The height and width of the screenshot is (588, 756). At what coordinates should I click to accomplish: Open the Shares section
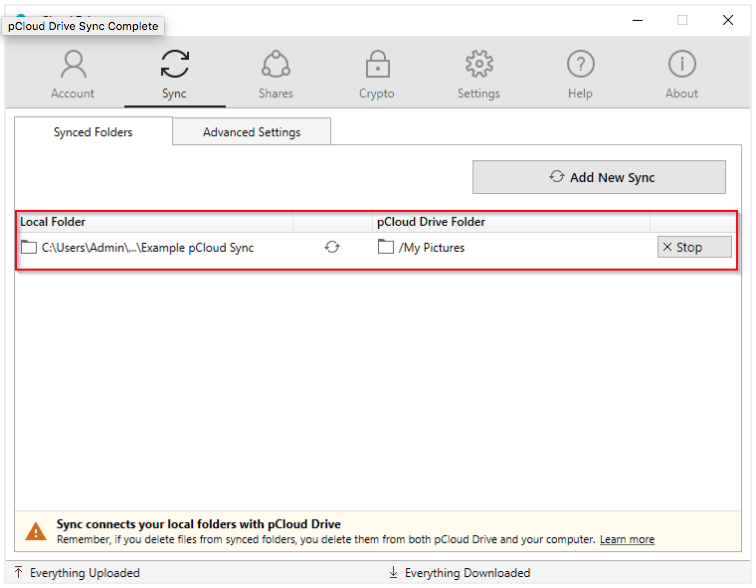click(276, 74)
